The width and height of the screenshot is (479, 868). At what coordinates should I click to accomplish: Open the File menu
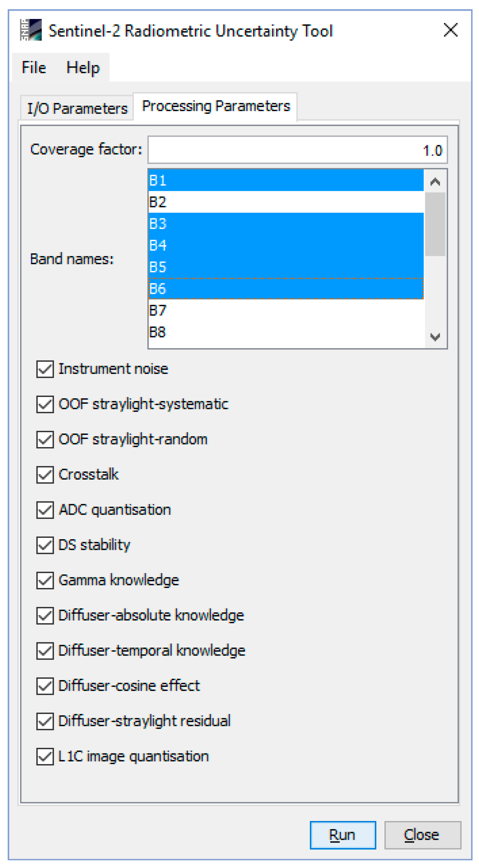34,68
